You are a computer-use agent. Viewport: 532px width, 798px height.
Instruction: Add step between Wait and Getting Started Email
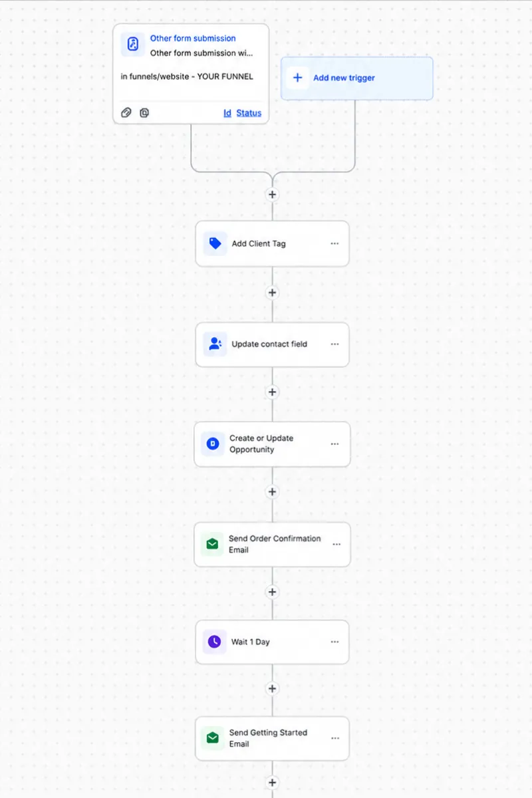click(272, 688)
